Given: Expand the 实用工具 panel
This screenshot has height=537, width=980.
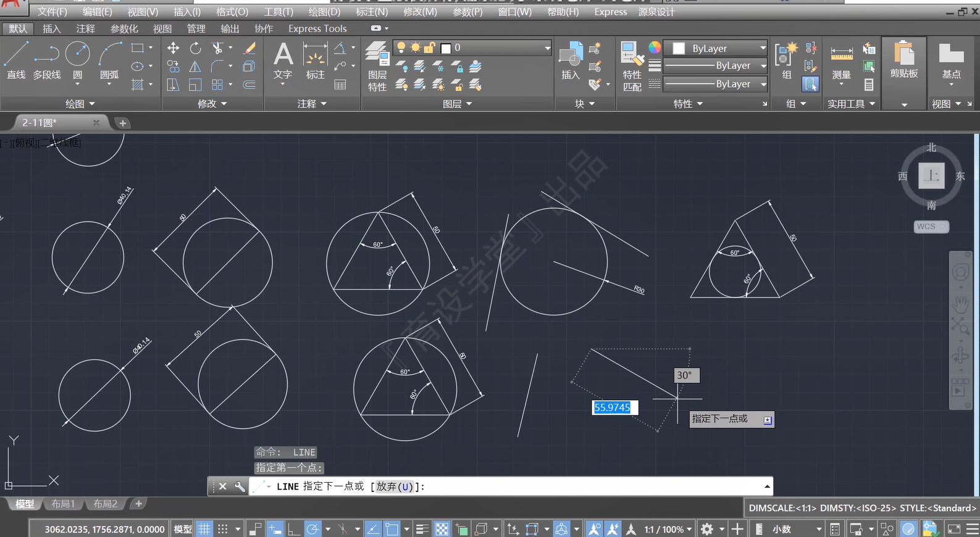Looking at the screenshot, I should coord(852,104).
